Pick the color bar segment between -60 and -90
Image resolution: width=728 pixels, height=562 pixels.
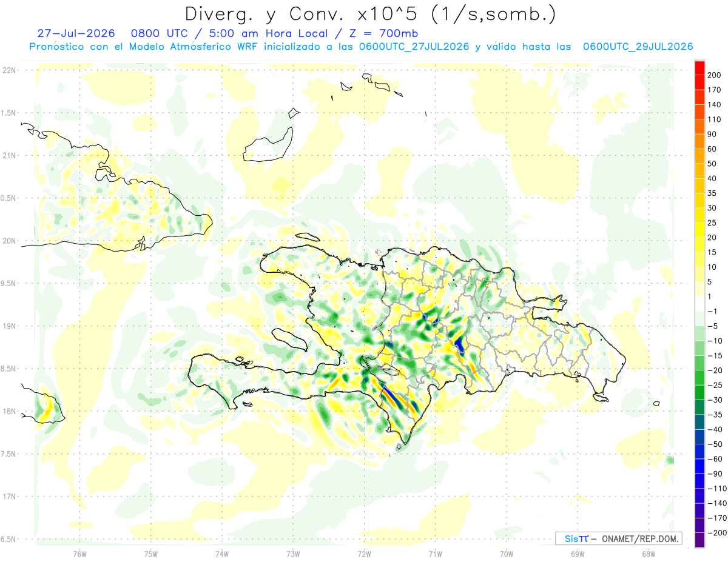(x=699, y=466)
